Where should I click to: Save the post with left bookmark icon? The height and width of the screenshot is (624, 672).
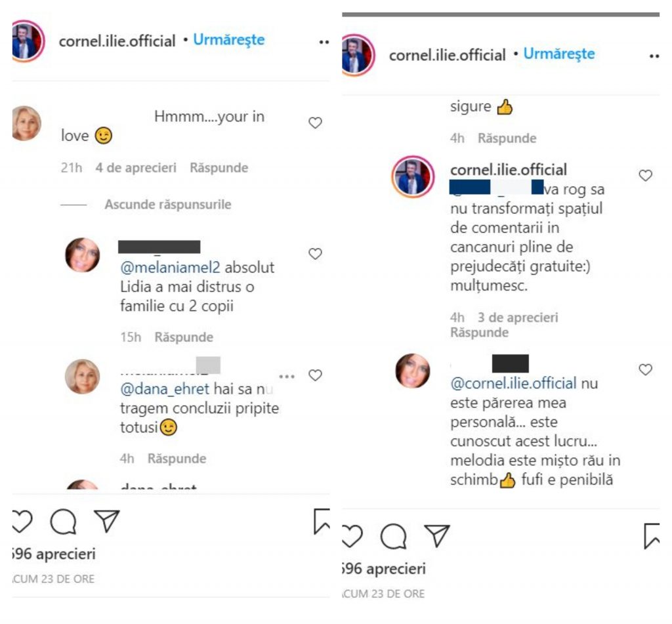[321, 521]
